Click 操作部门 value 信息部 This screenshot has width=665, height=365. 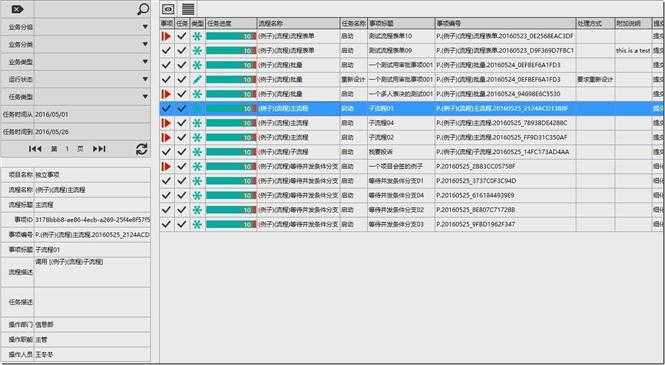92,325
